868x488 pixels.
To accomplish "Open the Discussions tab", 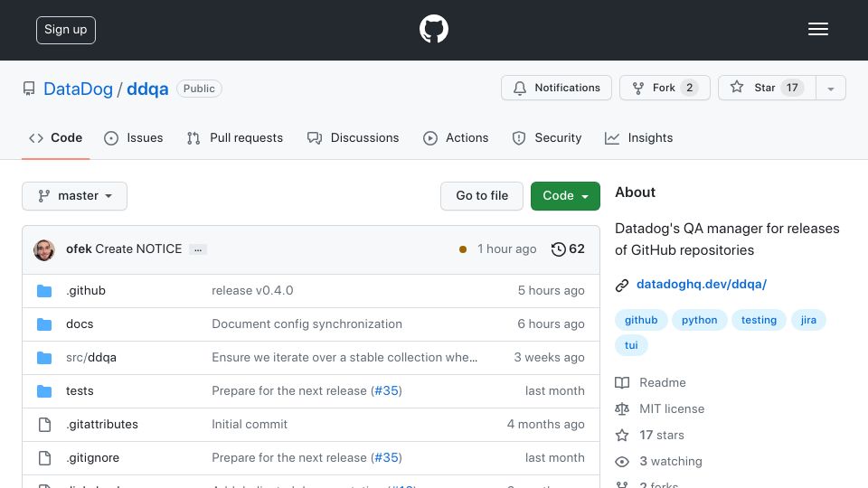I will [354, 137].
